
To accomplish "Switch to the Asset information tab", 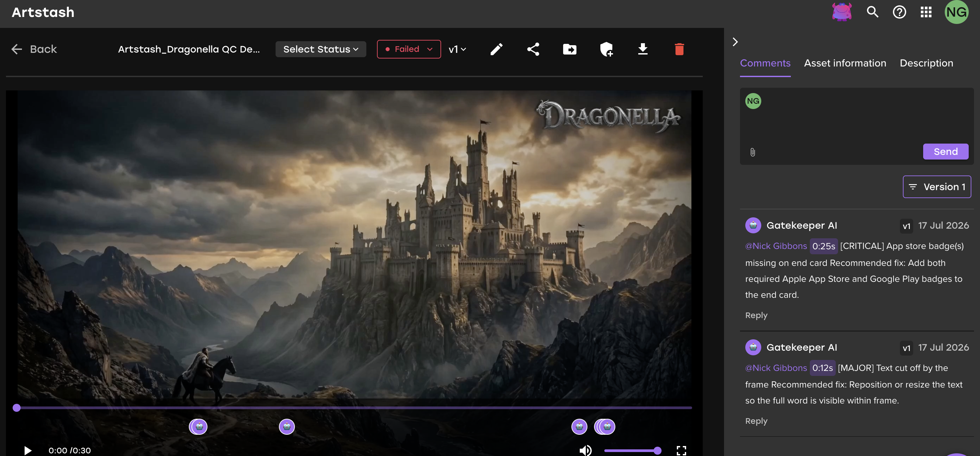I will coord(845,63).
